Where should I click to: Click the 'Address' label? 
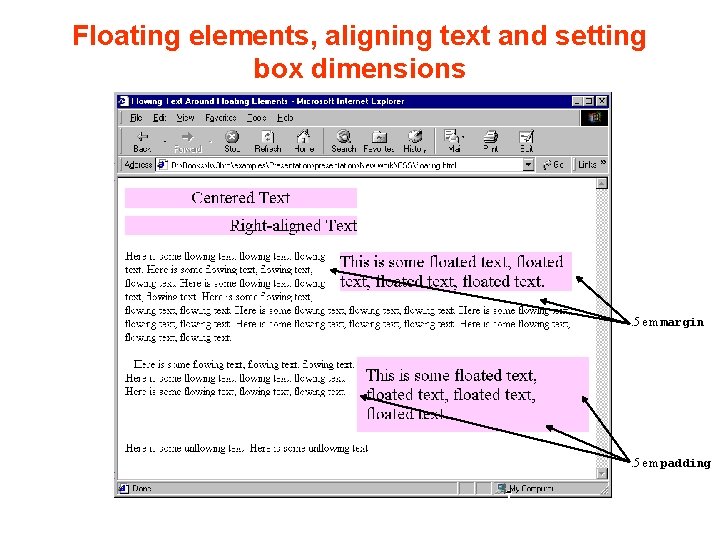point(138,164)
